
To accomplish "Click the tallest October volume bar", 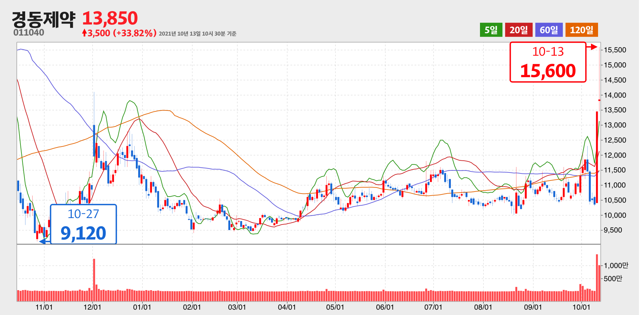I will click(x=597, y=278).
